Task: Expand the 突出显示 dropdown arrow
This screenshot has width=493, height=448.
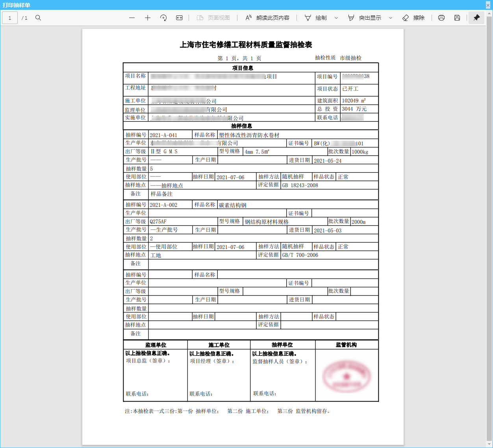Action: click(391, 18)
